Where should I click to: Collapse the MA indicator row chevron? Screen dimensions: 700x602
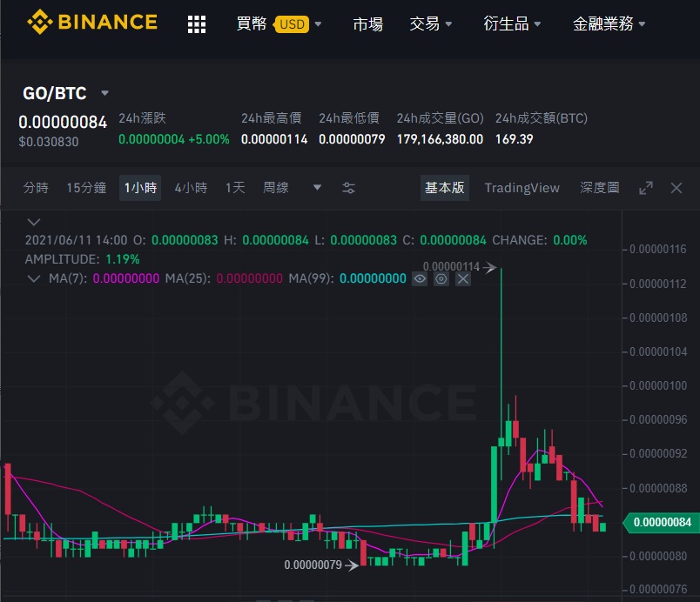tap(34, 278)
